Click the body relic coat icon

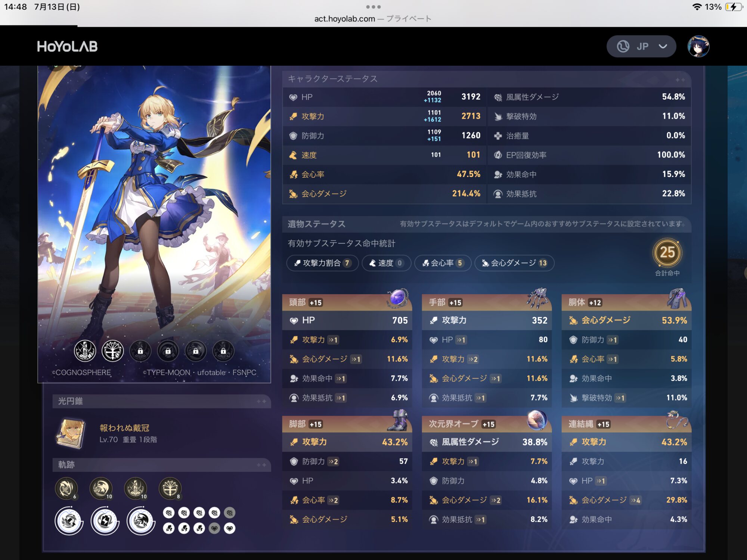coord(677,298)
